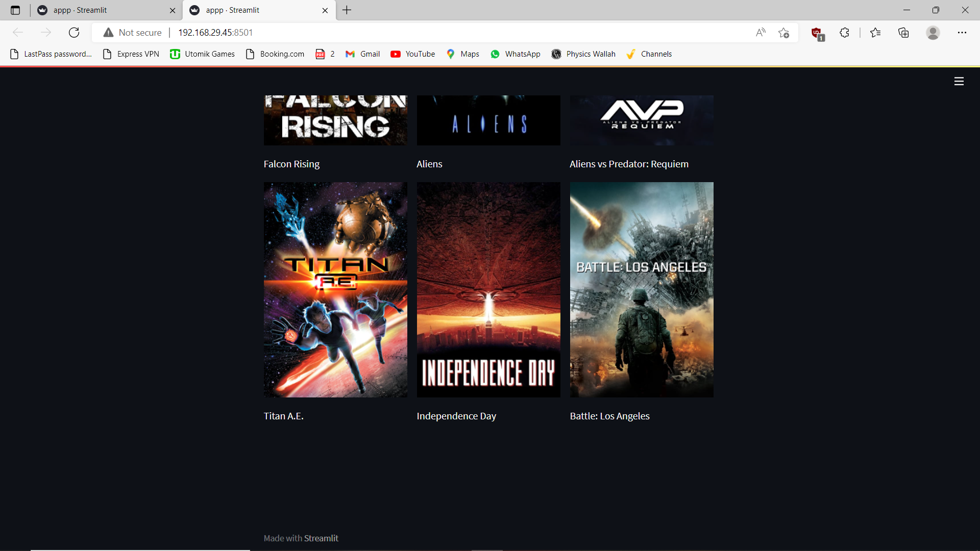Click the user profile avatar icon
The height and width of the screenshot is (551, 980).
click(x=933, y=33)
